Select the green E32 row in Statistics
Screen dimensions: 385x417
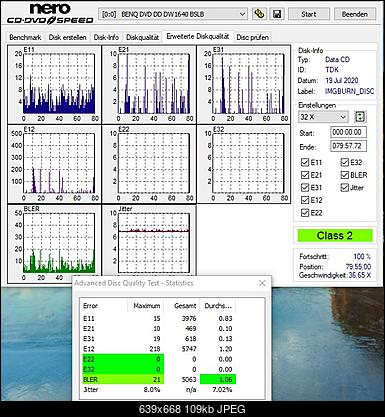click(x=158, y=369)
